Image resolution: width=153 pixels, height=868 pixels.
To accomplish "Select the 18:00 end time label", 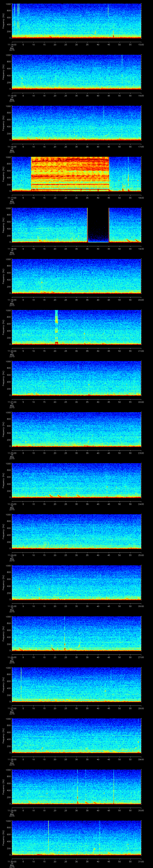I will 141,198.
